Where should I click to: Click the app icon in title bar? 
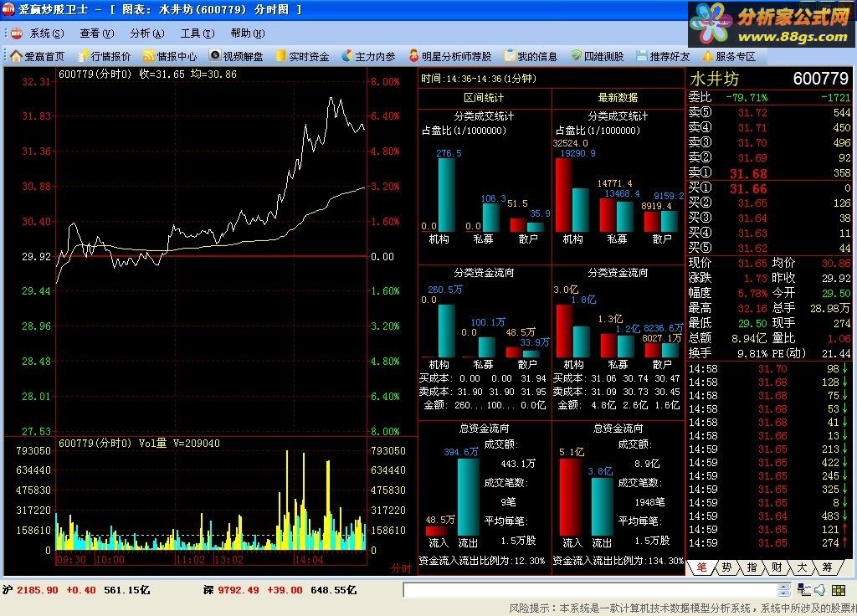(x=8, y=9)
